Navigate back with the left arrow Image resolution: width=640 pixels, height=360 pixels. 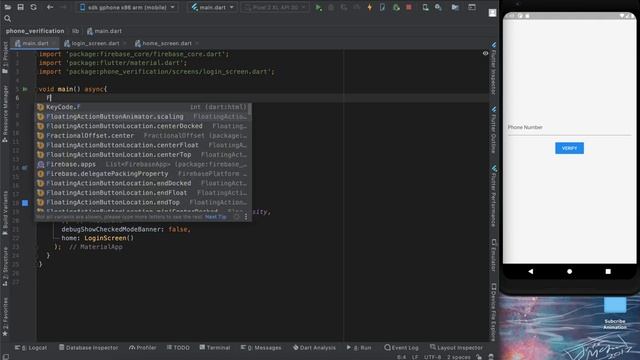[50, 7]
